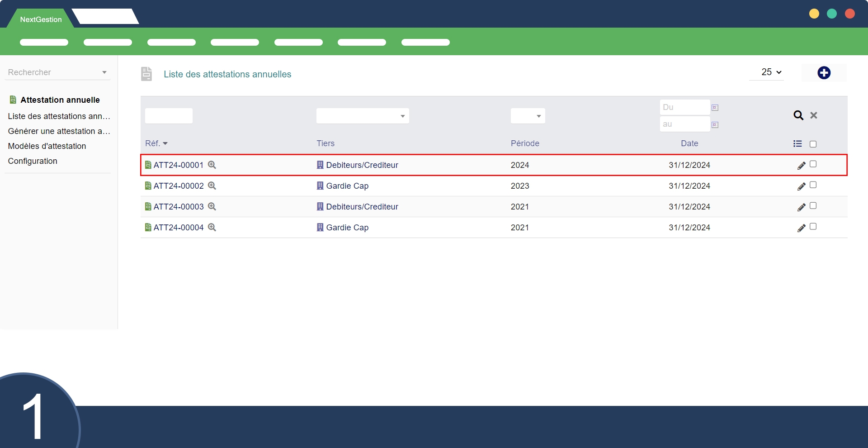The height and width of the screenshot is (448, 868).
Task: Open Générer une attestation menu item
Action: (x=59, y=131)
